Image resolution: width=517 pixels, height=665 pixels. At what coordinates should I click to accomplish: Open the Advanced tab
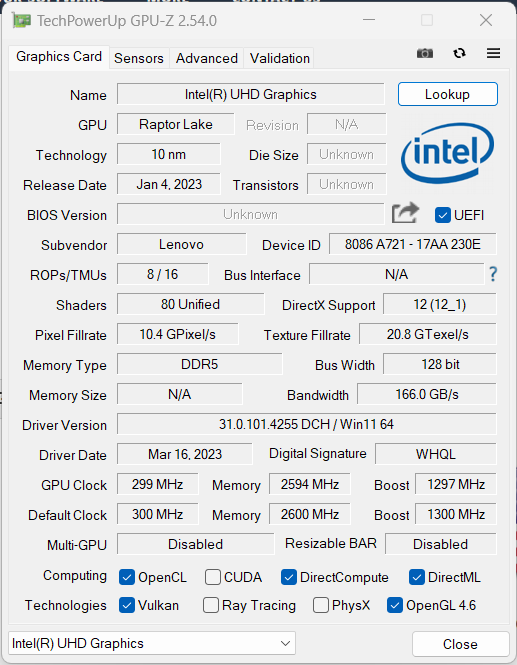click(x=207, y=58)
